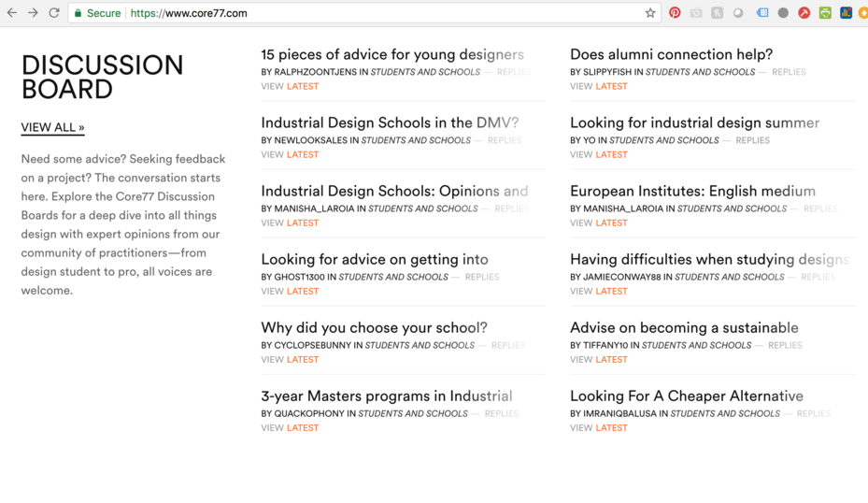The image size is (868, 503).
Task: Bookmark this page with the star icon
Action: pyautogui.click(x=650, y=13)
